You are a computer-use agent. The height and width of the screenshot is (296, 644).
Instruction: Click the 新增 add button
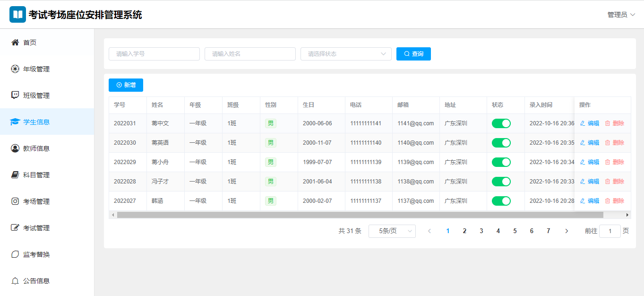(126, 85)
